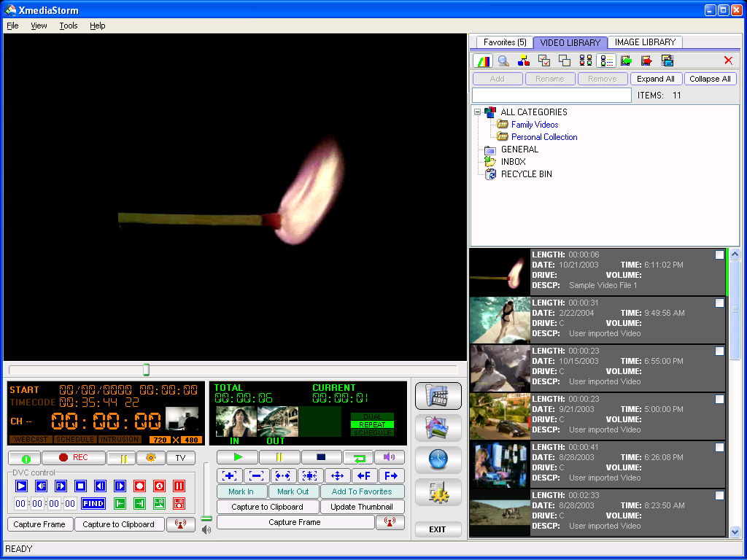Click the blue FIND timecode button
The image size is (747, 560).
[x=93, y=503]
